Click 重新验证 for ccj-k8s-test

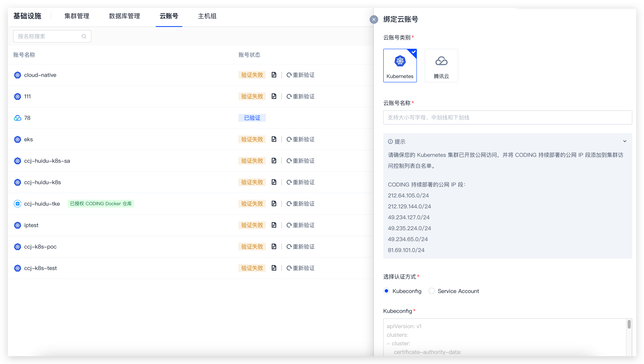coord(301,268)
